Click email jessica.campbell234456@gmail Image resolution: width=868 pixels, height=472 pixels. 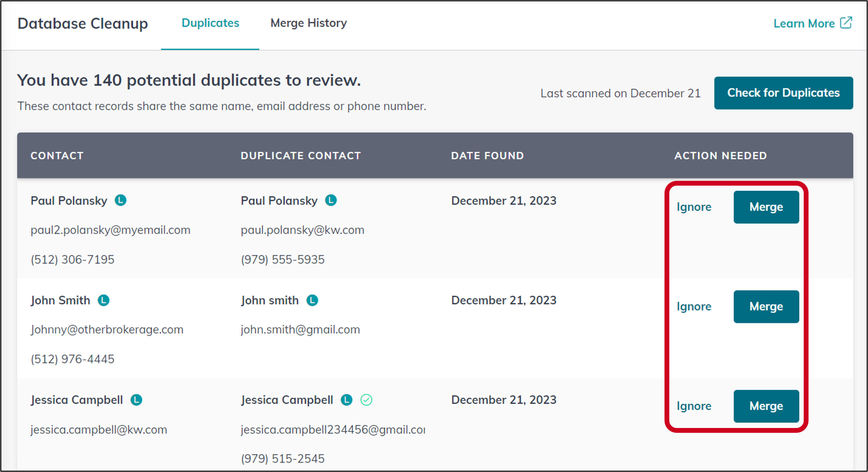click(x=333, y=430)
